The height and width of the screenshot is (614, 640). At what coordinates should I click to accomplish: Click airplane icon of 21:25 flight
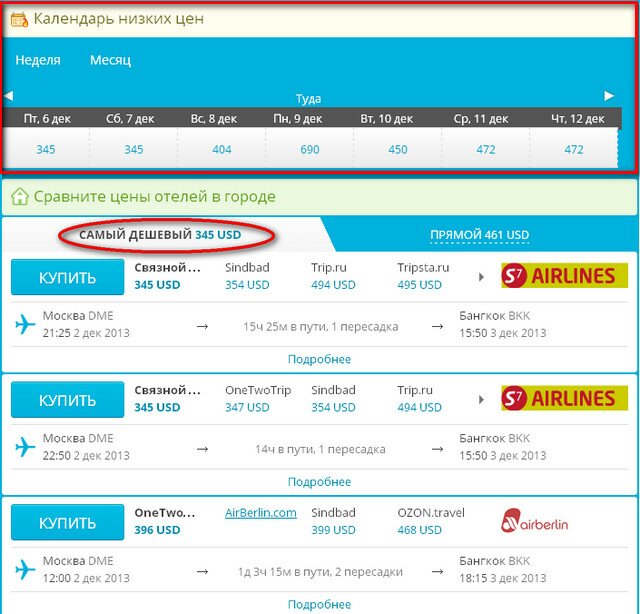(25, 325)
